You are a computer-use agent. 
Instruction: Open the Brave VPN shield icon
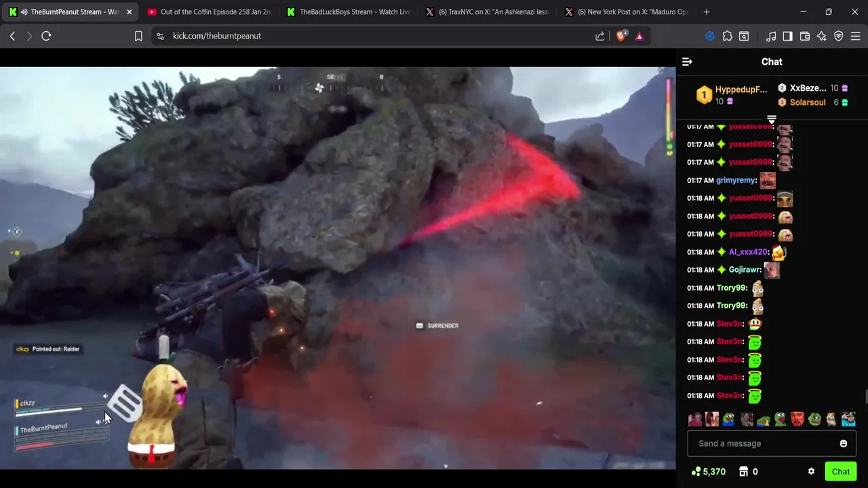(x=839, y=36)
